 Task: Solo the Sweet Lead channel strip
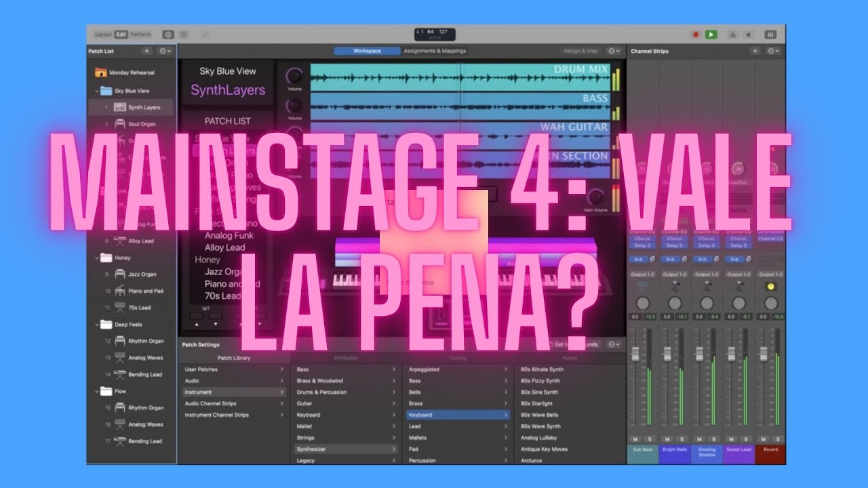tap(745, 439)
